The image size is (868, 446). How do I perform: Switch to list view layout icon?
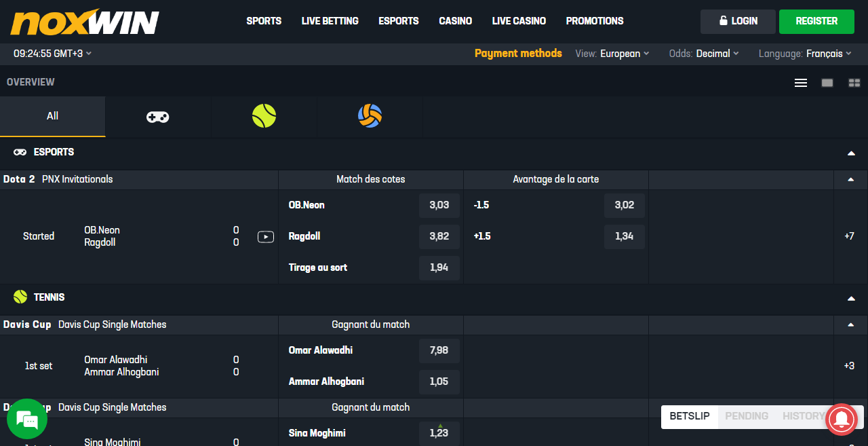(801, 83)
